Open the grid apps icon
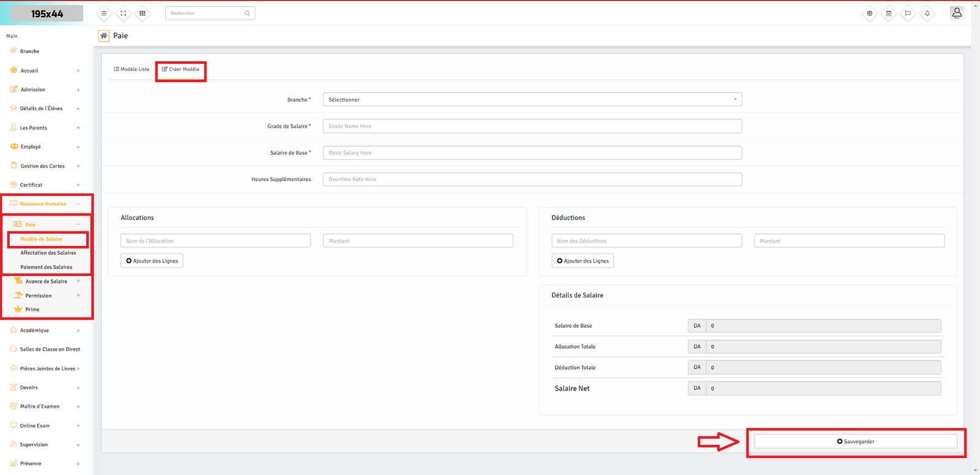The image size is (980, 475). [142, 13]
